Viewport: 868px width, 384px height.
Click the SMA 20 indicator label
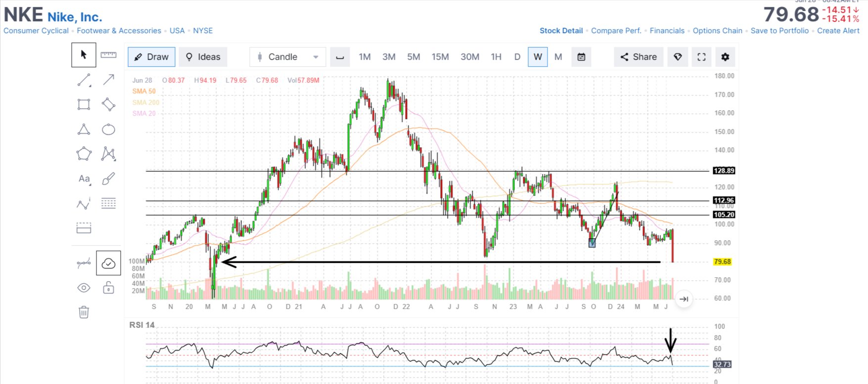pos(144,113)
